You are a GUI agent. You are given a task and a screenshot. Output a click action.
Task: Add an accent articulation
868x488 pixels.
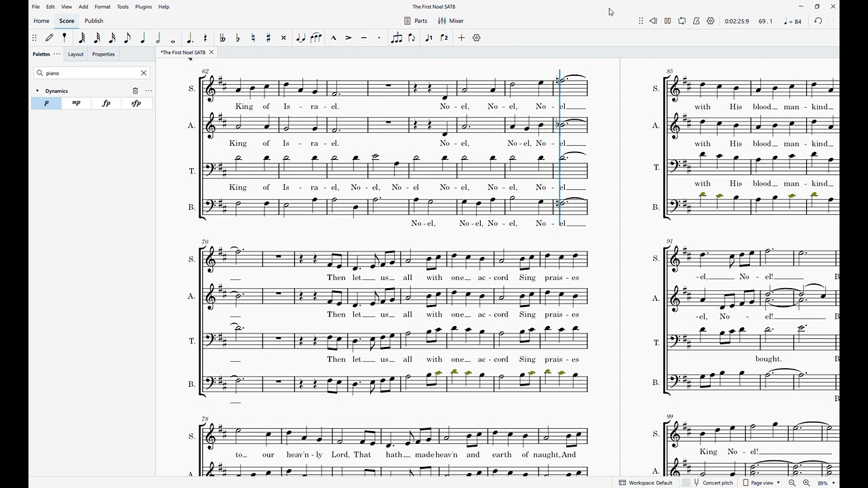pyautogui.click(x=349, y=38)
